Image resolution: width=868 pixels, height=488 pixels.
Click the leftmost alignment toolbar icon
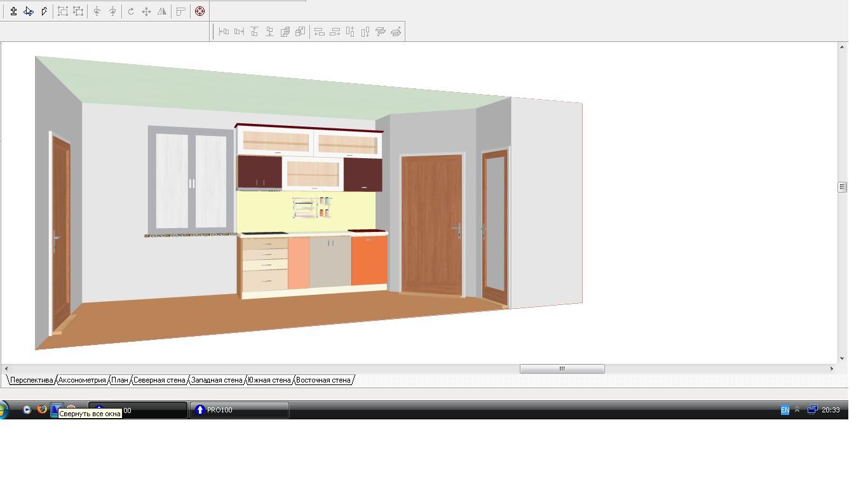(224, 31)
